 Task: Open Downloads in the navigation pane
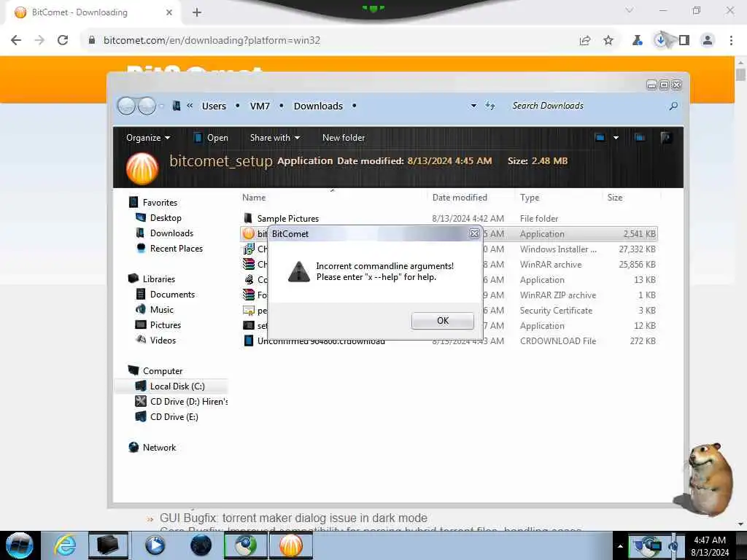pos(171,233)
